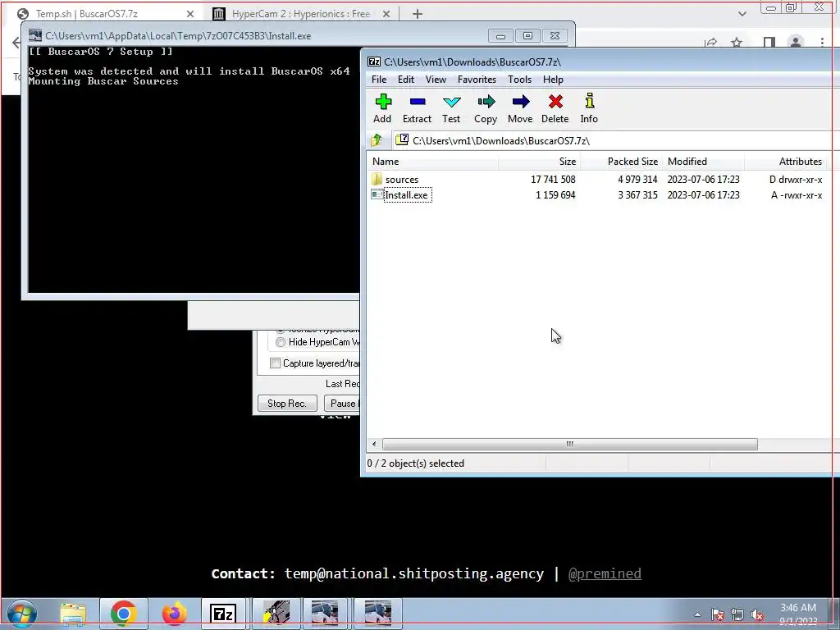Click the Move toolbar icon

pos(520,109)
